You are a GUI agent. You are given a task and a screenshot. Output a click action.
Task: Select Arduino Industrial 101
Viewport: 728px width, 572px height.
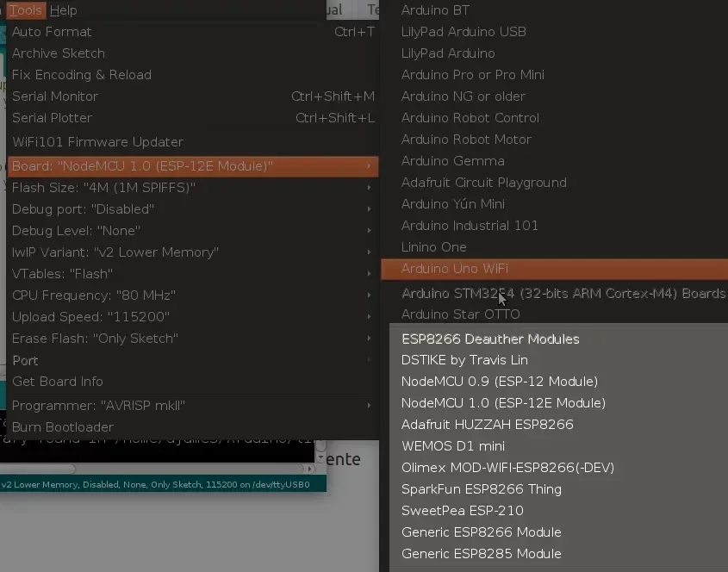[554, 225]
